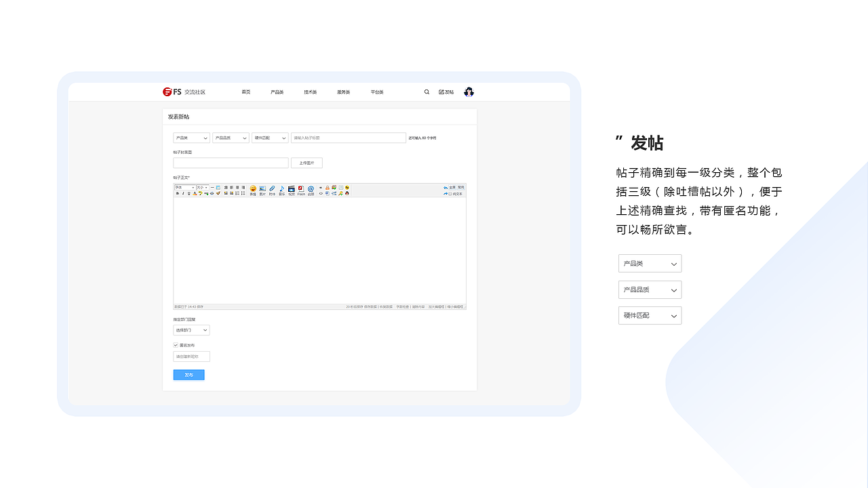Insert music via the 音乐 toolbar icon

coord(282,189)
